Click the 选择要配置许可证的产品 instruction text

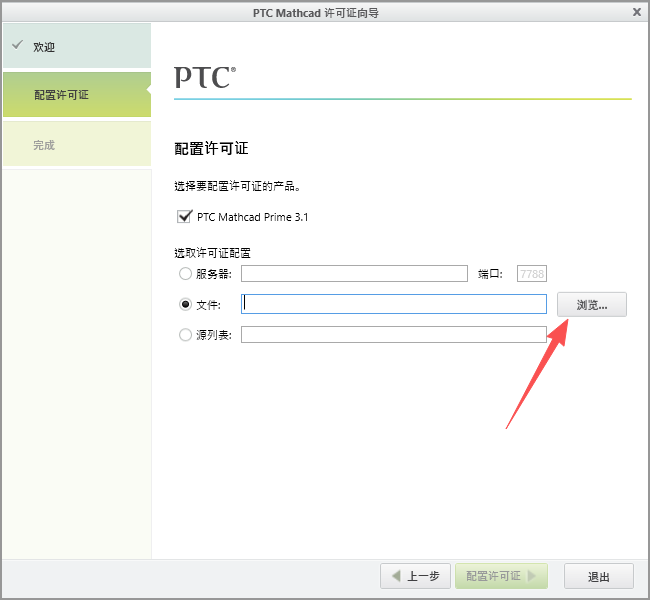click(237, 186)
